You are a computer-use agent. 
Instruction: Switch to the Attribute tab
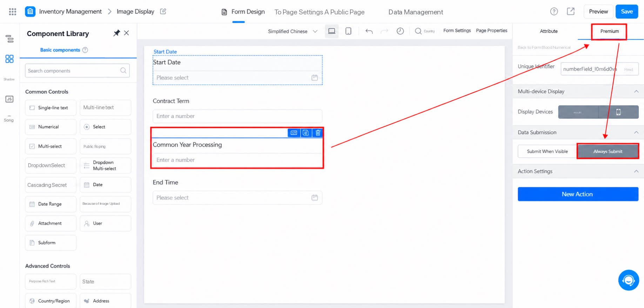click(549, 31)
